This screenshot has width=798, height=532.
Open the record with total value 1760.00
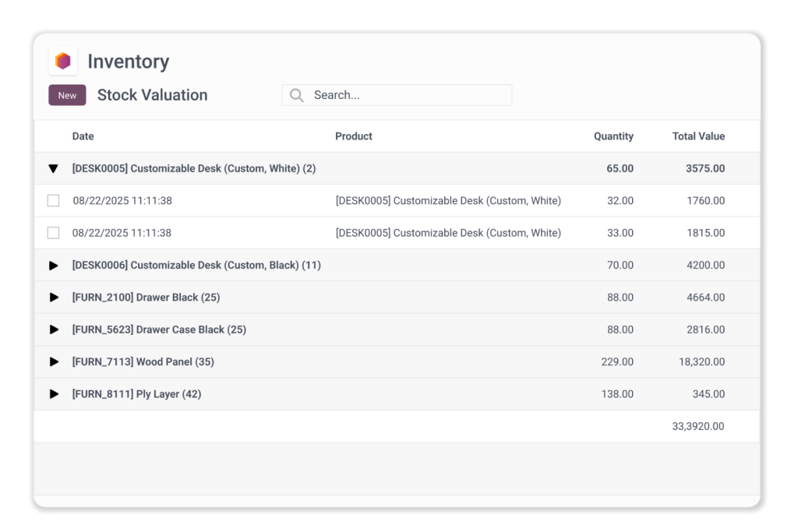[x=705, y=201]
